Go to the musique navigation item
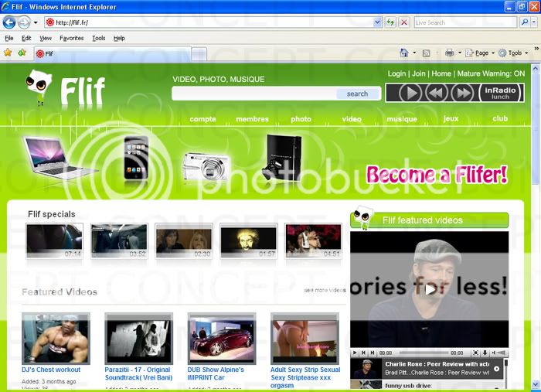The height and width of the screenshot is (392, 541). [402, 119]
